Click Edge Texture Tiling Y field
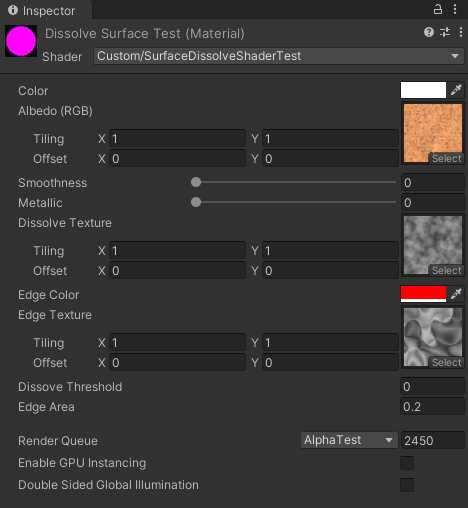This screenshot has width=468, height=508. pyautogui.click(x=330, y=343)
